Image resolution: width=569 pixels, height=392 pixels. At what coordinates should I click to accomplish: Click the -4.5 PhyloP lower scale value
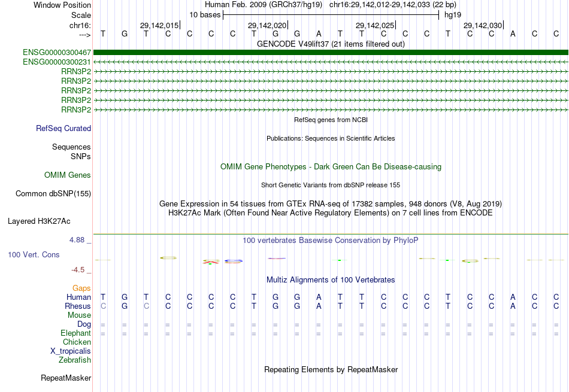(x=78, y=270)
